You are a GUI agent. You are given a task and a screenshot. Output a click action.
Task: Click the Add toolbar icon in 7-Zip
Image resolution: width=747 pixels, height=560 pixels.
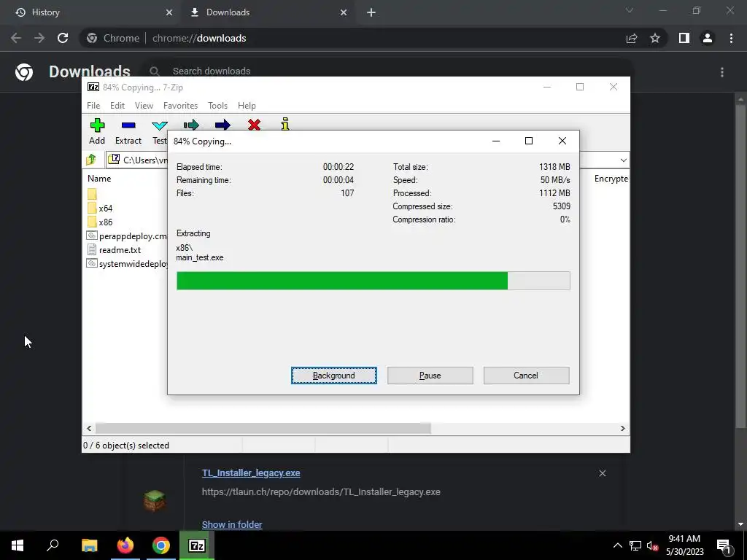[97, 125]
